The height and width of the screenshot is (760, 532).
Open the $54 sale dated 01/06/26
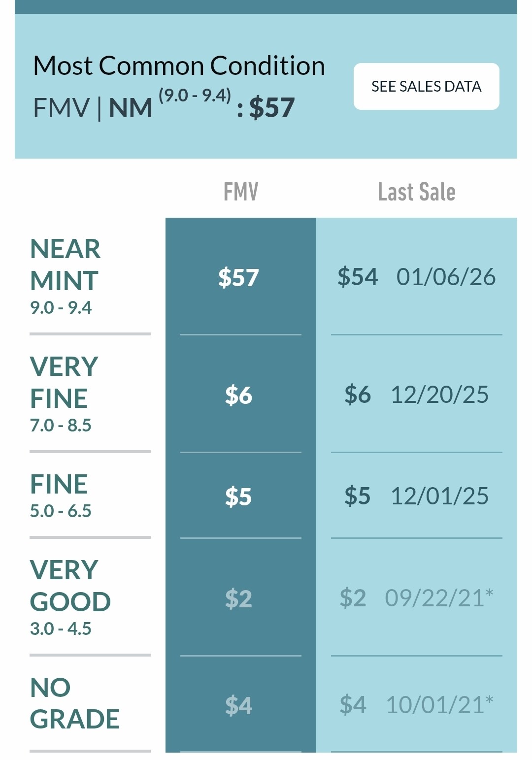click(x=416, y=277)
